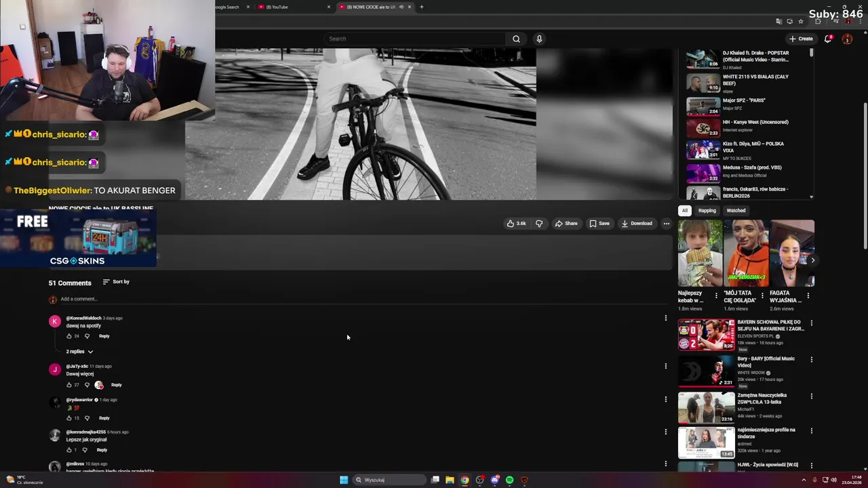Viewport: 868px width, 488px height.
Task: Like the 'Lepsze jak oryginał' comment
Action: 69,450
